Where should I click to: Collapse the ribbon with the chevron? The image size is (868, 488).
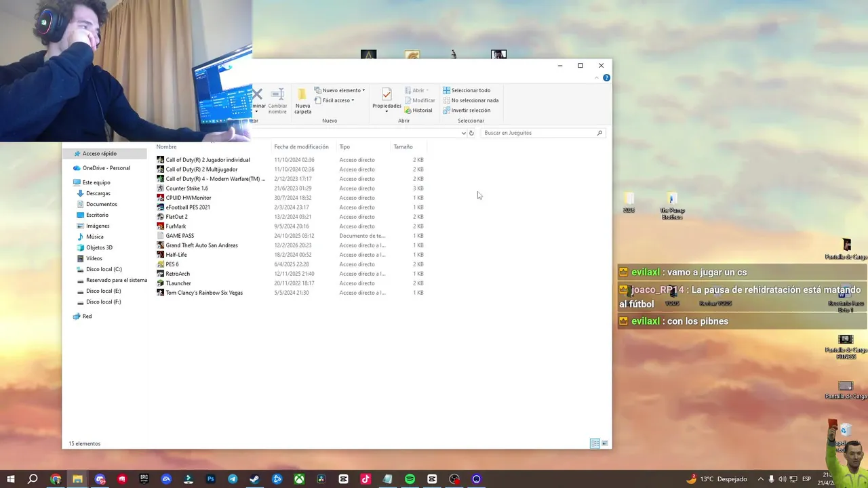(597, 78)
